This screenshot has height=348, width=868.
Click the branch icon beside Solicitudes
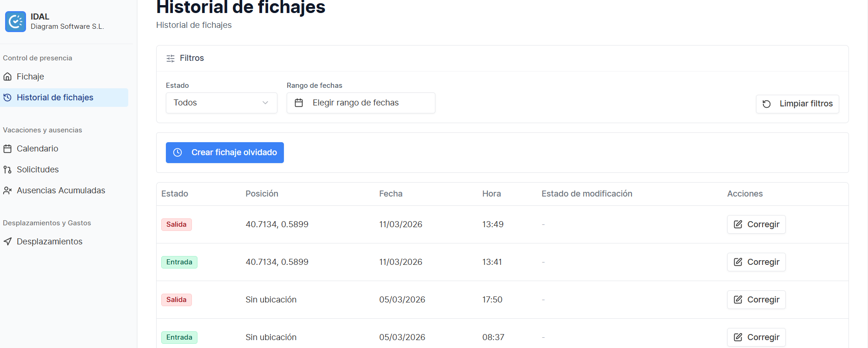[7, 170]
